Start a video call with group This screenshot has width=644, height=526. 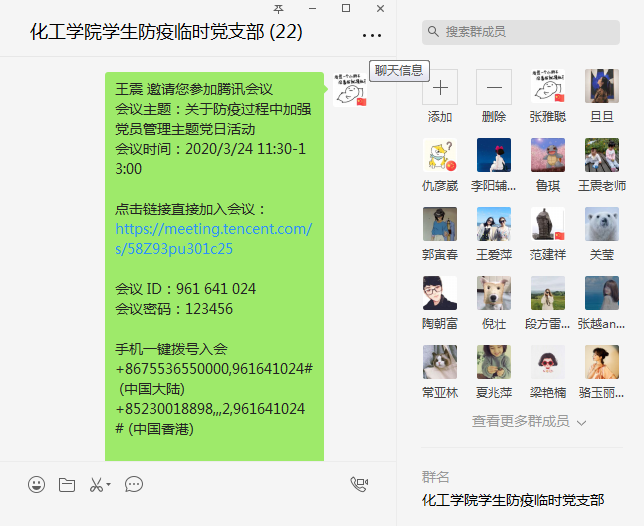point(359,485)
